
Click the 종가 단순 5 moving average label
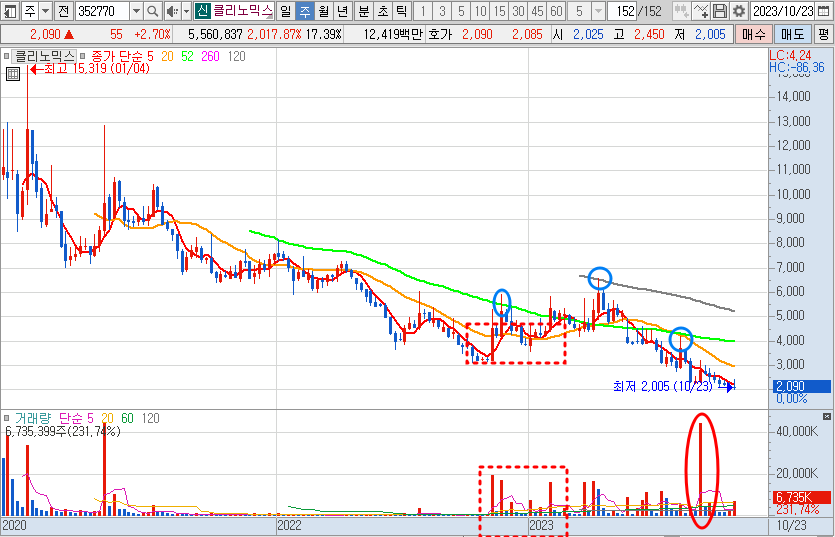(122, 56)
